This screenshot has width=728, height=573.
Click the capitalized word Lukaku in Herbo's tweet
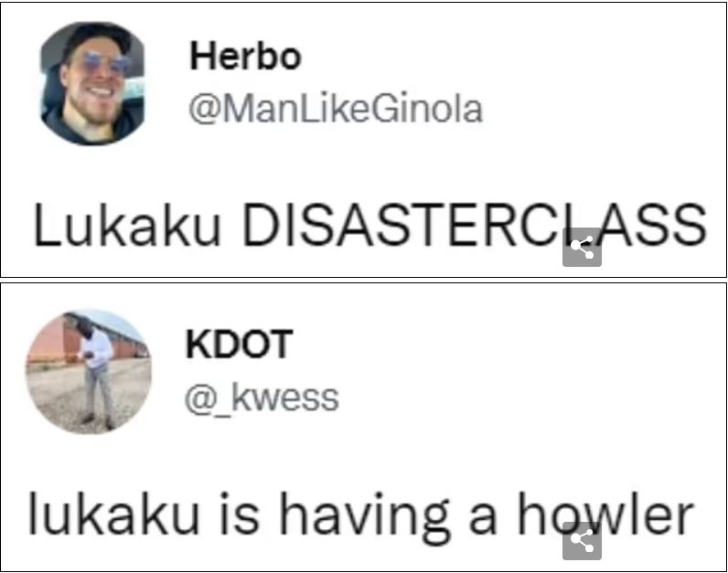(x=127, y=224)
